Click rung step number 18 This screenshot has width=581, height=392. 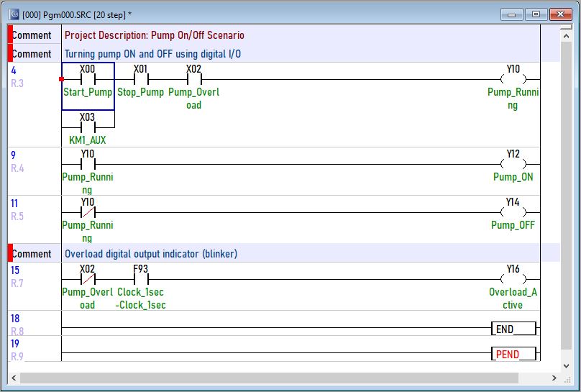pyautogui.click(x=15, y=318)
